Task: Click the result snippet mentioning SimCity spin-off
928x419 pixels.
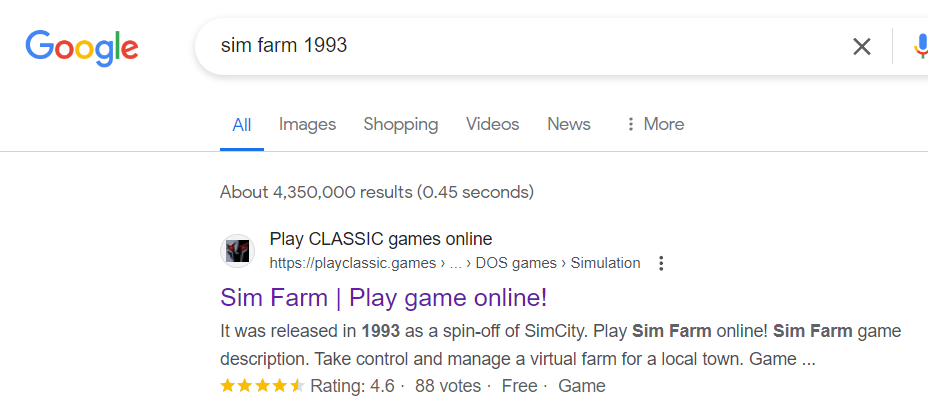Action: pyautogui.click(x=560, y=344)
